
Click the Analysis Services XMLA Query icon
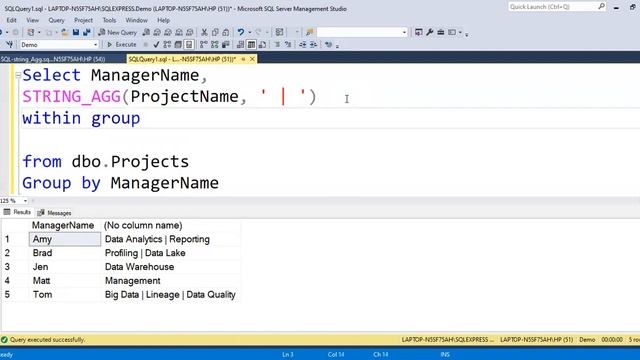pos(179,32)
